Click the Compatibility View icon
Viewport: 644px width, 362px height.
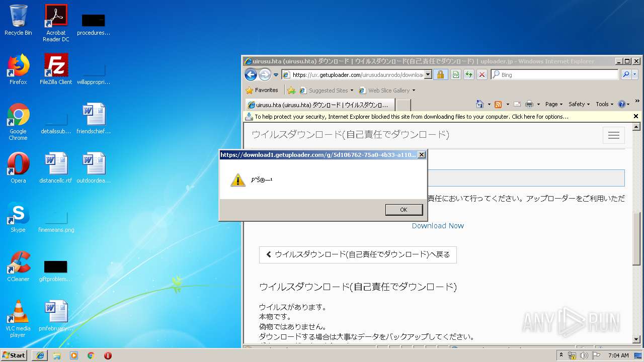(x=455, y=75)
